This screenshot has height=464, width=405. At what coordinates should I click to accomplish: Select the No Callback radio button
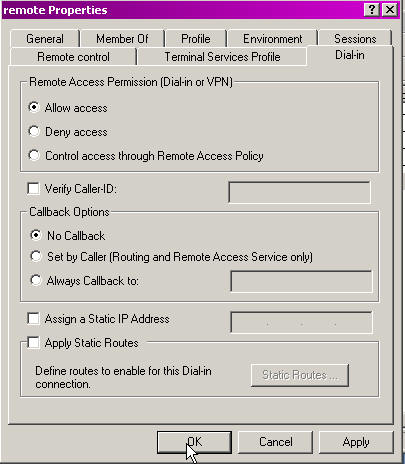36,235
